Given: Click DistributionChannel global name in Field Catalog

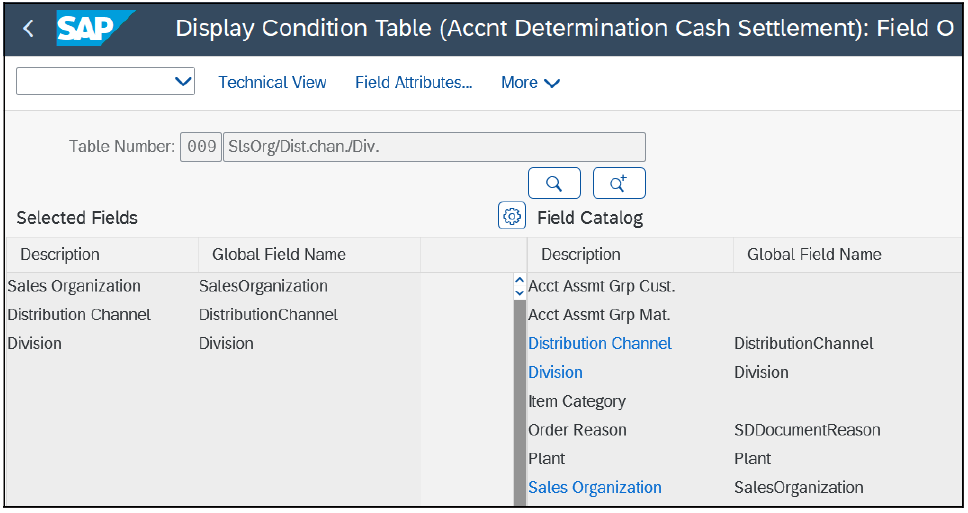Looking at the screenshot, I should (x=804, y=343).
